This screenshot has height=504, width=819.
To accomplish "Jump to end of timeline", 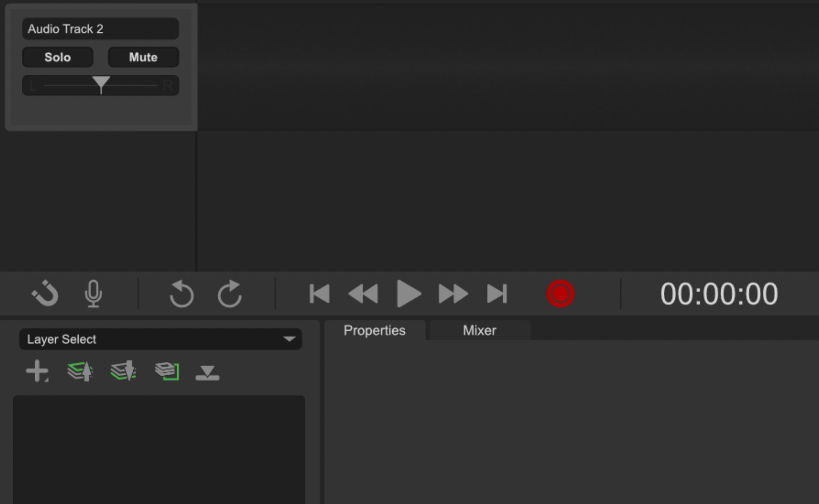I will 497,294.
